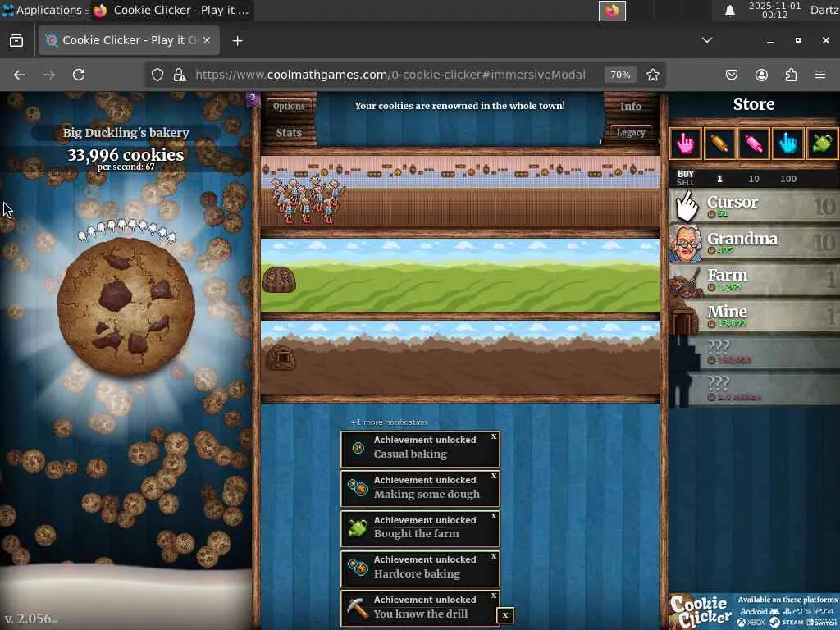
Task: Open the system notifications bell
Action: click(729, 11)
